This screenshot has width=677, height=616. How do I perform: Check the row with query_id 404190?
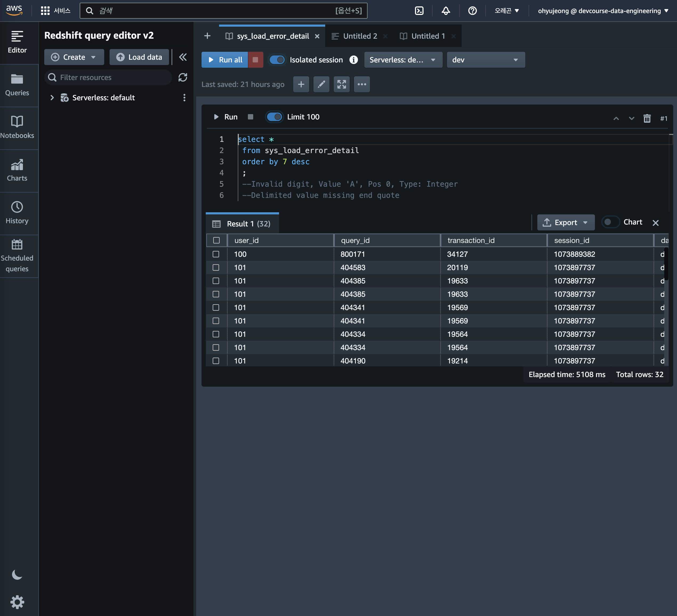tap(216, 361)
